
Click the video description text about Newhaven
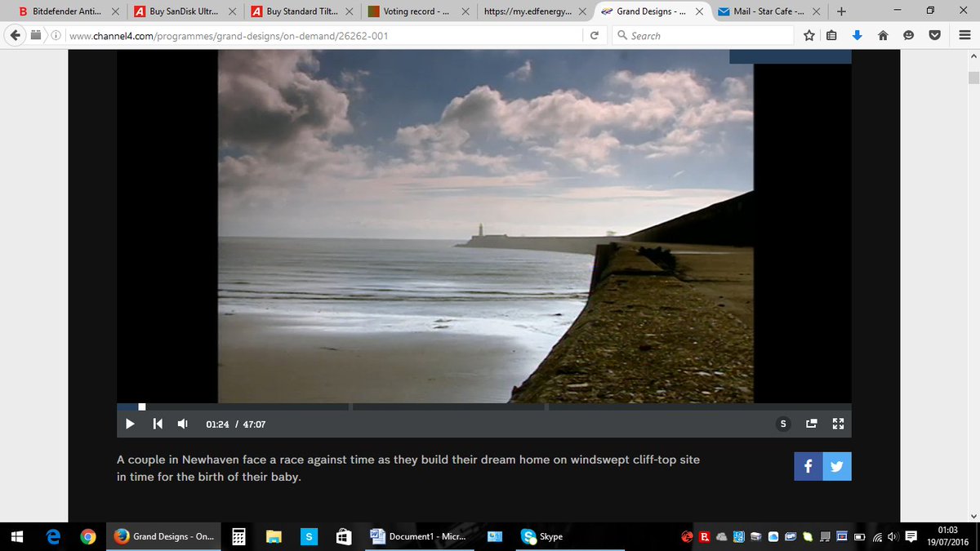408,469
